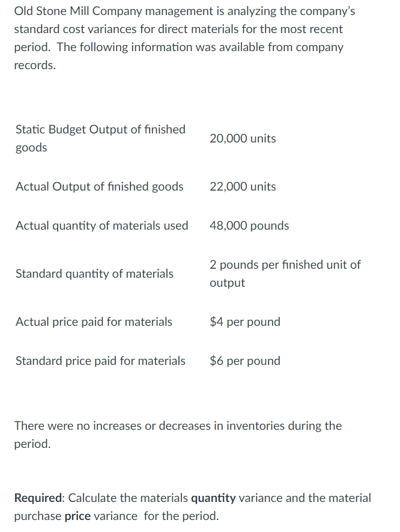Click the '48,000 pounds' materials used value
400x532 pixels.
point(249,225)
